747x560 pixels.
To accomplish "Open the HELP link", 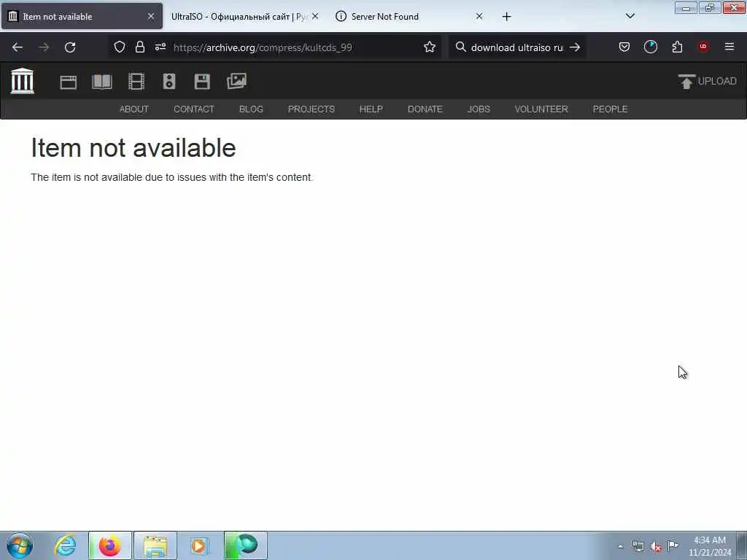I will tap(371, 109).
